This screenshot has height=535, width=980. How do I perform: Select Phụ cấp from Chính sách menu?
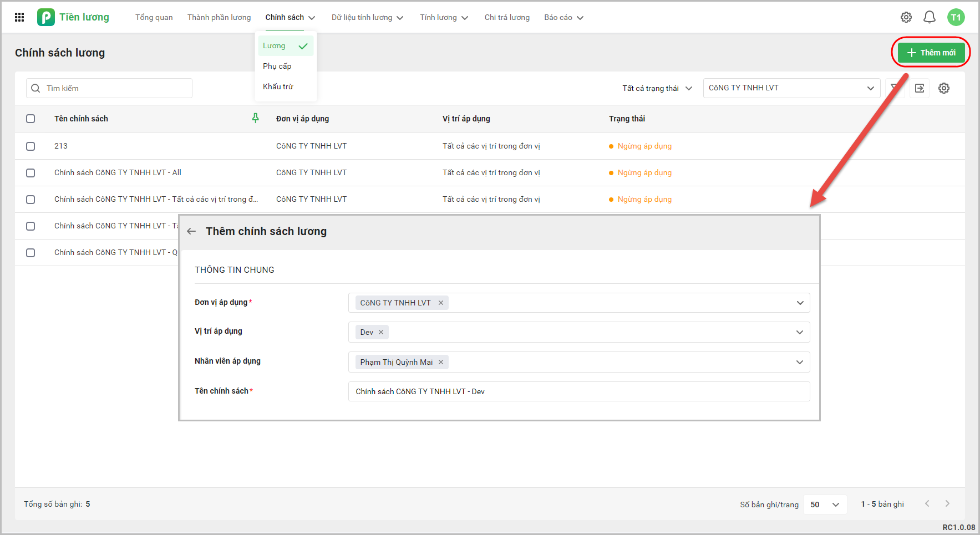(277, 66)
